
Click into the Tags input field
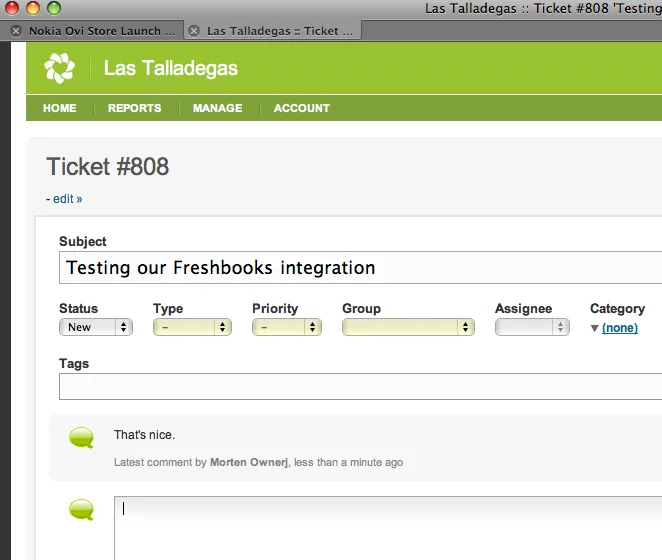pyautogui.click(x=360, y=386)
